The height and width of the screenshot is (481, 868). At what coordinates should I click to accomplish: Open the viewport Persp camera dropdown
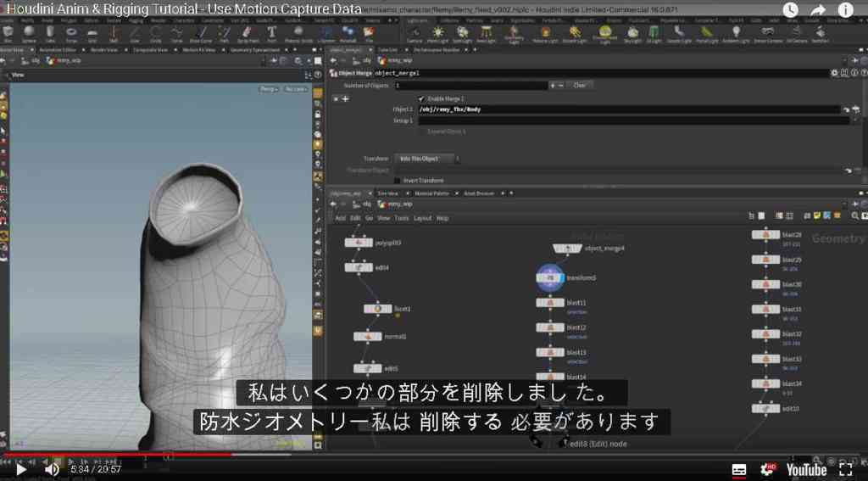(269, 89)
